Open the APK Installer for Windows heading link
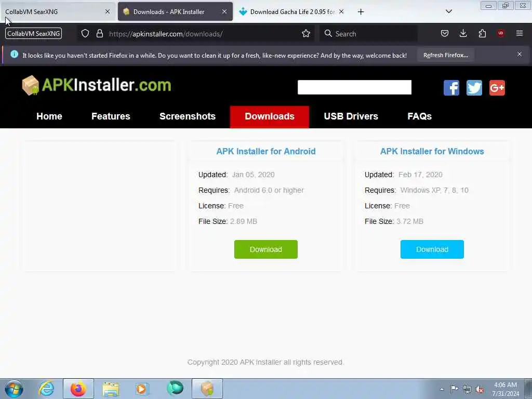 pos(432,151)
